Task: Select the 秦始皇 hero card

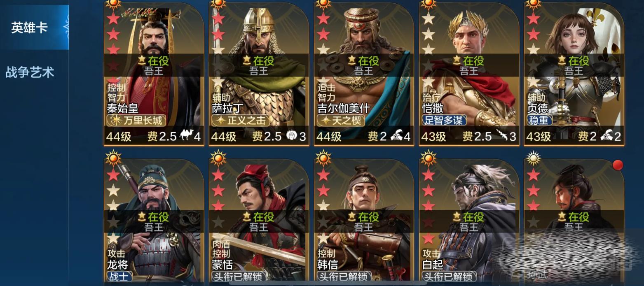Action: point(154,73)
